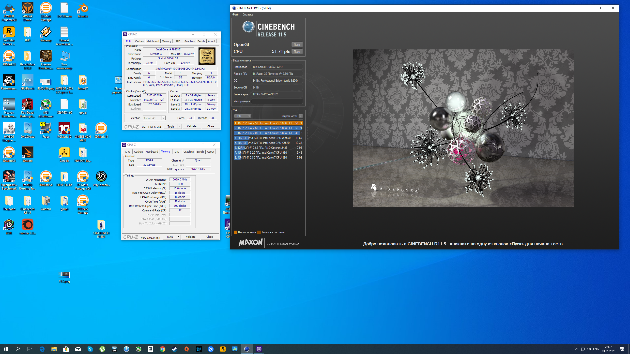Select the 11.5.png file on desktop
The image size is (644, 354).
pos(64,277)
